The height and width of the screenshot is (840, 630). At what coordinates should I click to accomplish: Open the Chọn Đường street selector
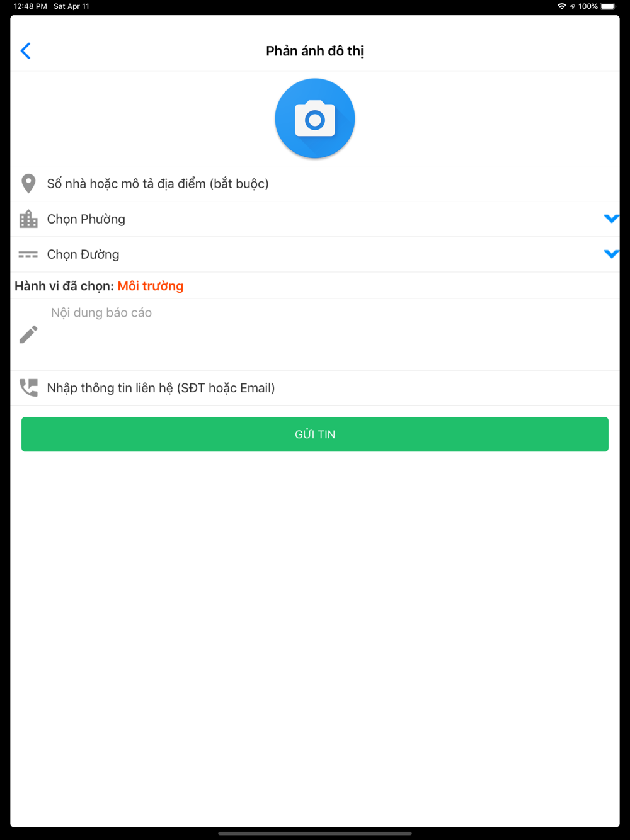click(x=315, y=254)
